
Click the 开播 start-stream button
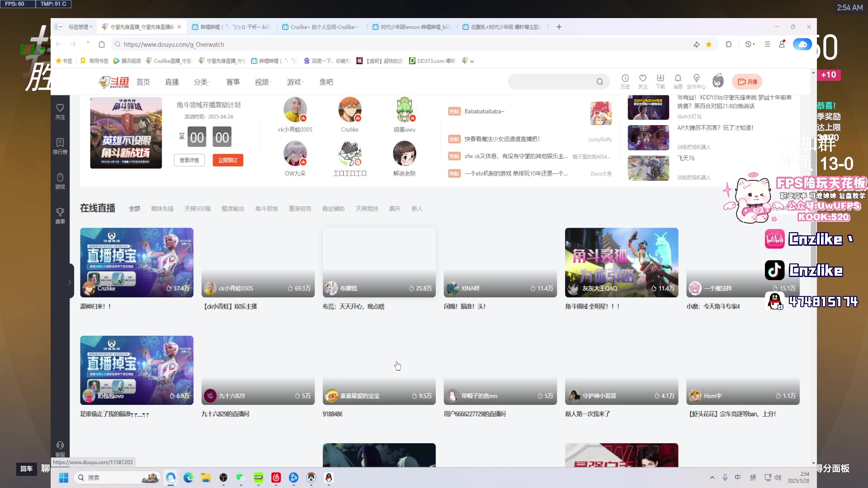(x=747, y=82)
